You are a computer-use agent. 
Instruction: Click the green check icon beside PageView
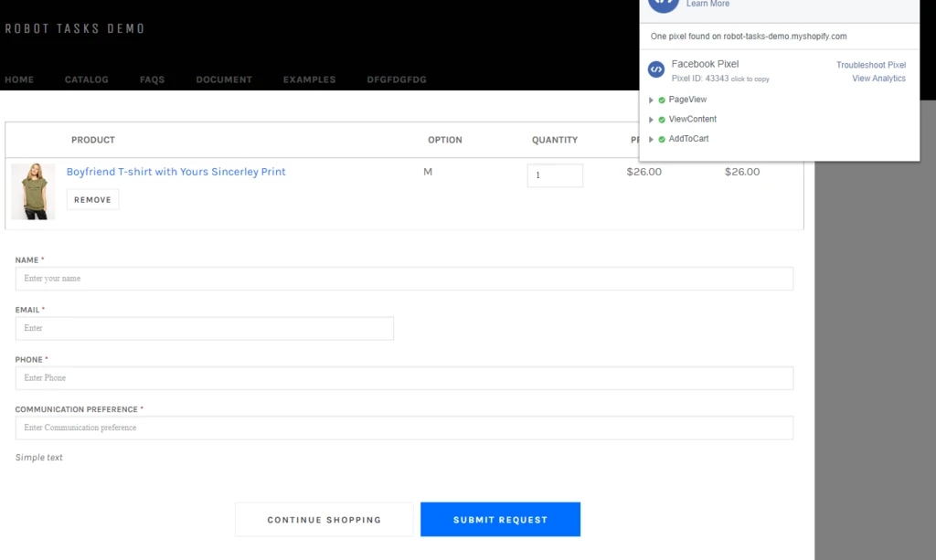(662, 100)
